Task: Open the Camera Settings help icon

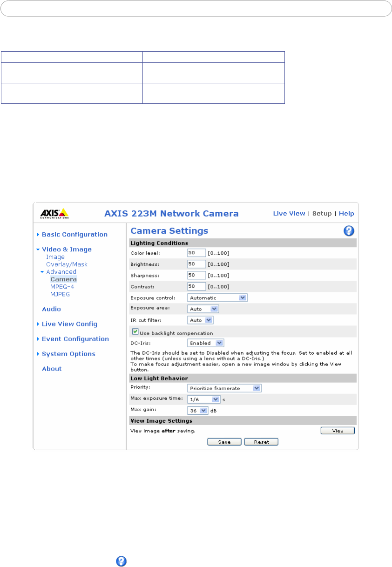Action: coord(349,231)
